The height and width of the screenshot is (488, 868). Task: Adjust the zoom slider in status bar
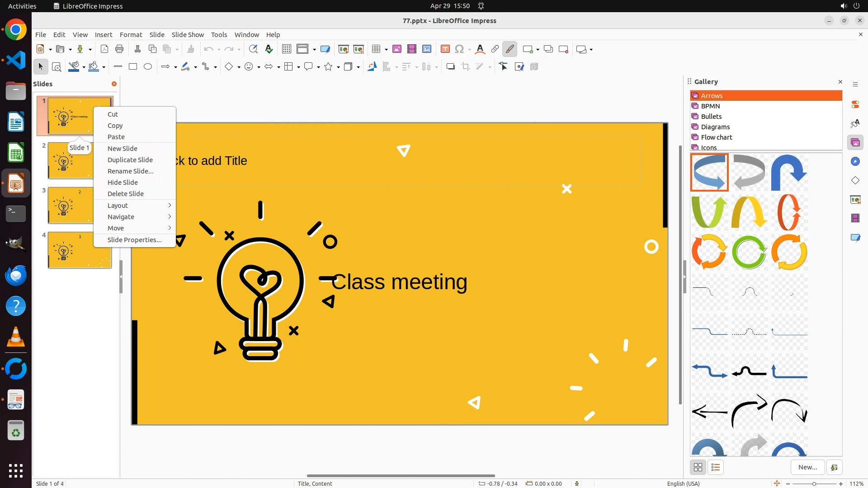pos(814,484)
